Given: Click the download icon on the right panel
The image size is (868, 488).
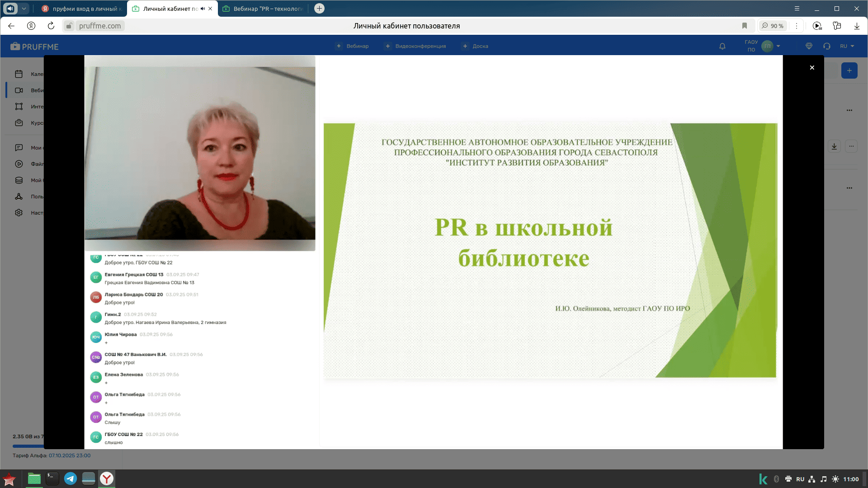Looking at the screenshot, I should tap(834, 146).
